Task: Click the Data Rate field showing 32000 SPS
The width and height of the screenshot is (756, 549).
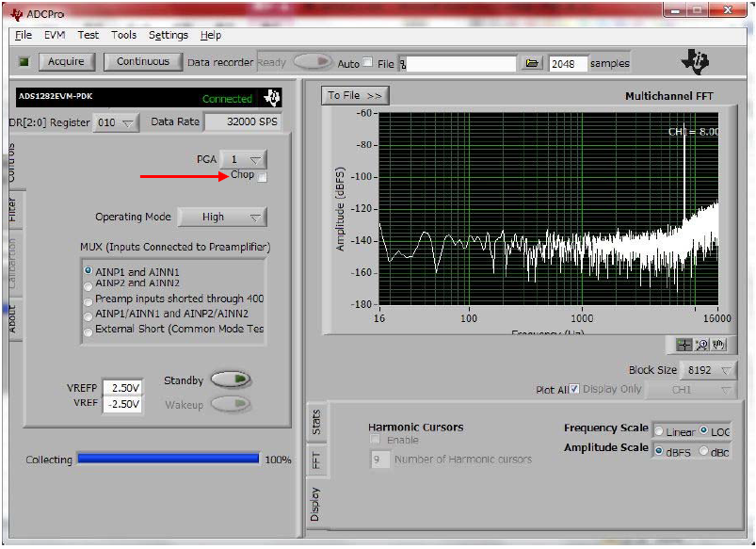Action: click(x=243, y=121)
